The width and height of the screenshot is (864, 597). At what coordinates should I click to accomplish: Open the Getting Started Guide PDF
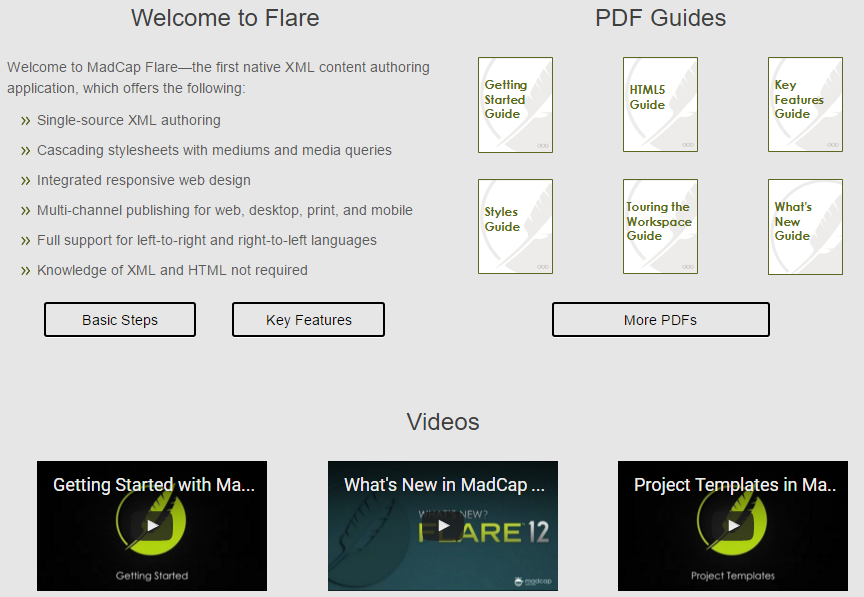coord(515,105)
